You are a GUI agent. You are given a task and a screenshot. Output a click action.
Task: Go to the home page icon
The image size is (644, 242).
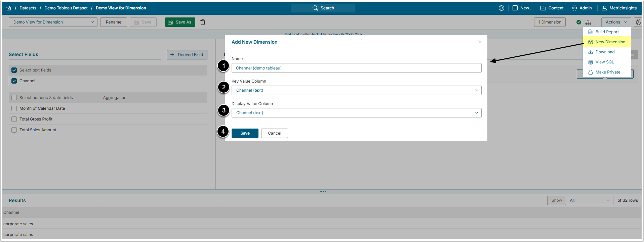[x=9, y=8]
